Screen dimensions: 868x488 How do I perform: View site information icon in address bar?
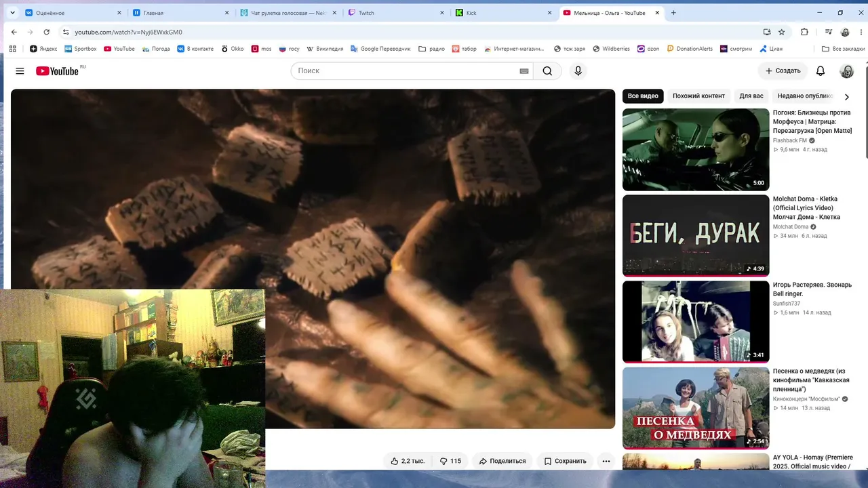66,32
